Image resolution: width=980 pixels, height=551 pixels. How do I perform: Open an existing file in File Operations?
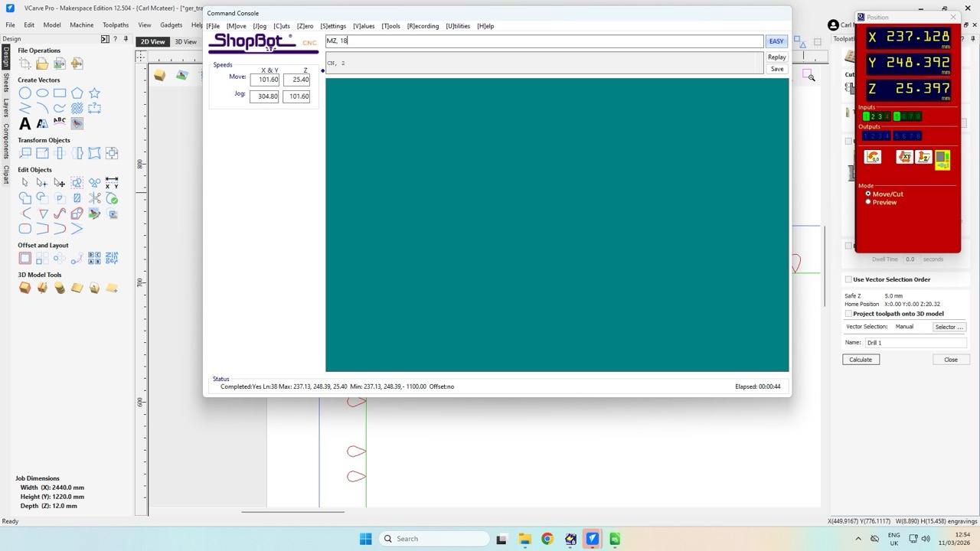pyautogui.click(x=42, y=64)
